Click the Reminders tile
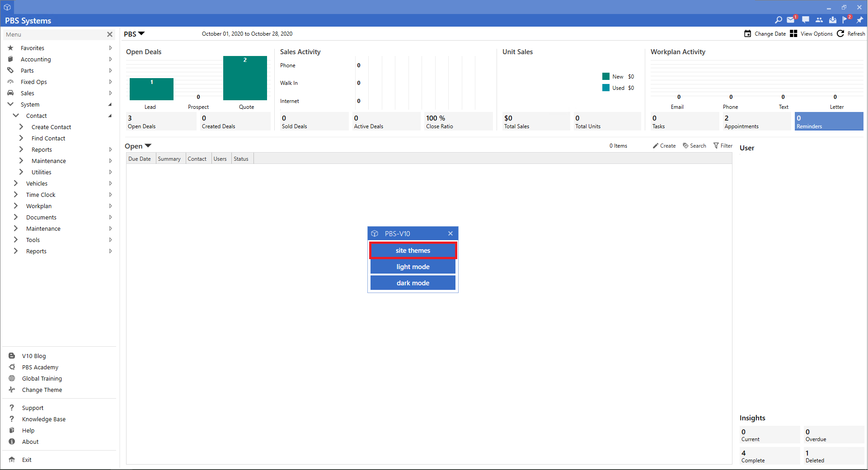 (829, 121)
